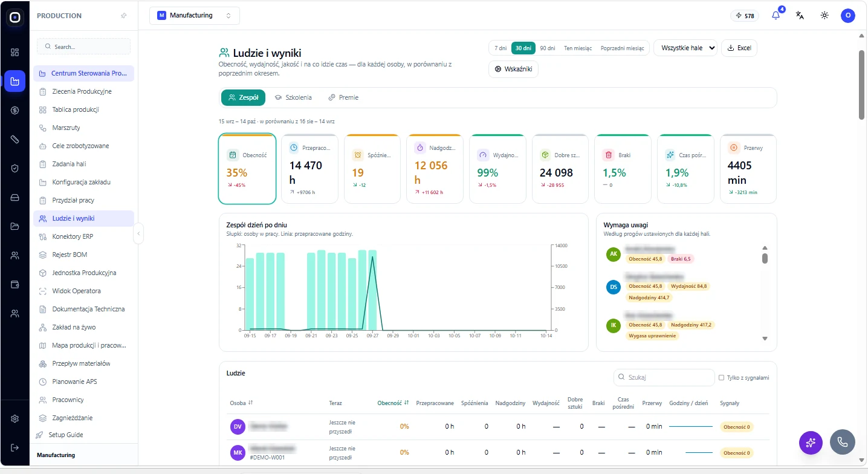This screenshot has width=868, height=474.
Task: Switch to the Premie tab
Action: coord(343,97)
